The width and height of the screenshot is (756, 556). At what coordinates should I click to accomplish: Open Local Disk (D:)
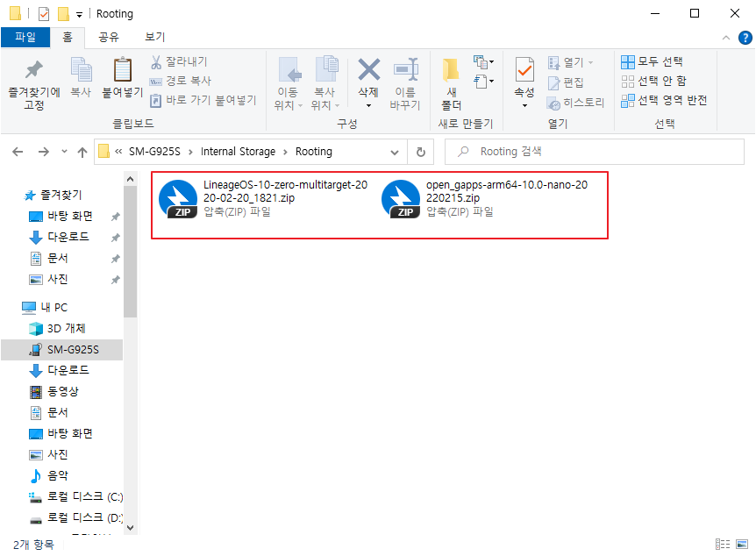click(x=75, y=518)
